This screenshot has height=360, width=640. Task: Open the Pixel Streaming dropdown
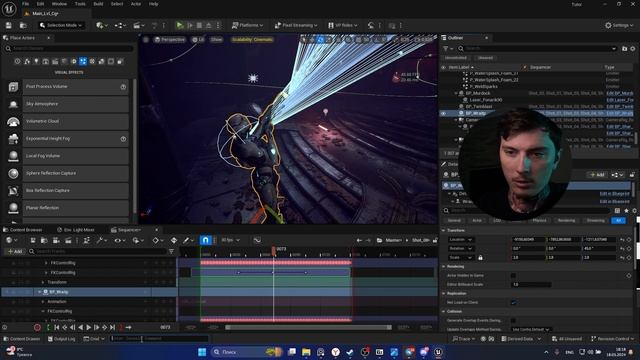(x=296, y=25)
